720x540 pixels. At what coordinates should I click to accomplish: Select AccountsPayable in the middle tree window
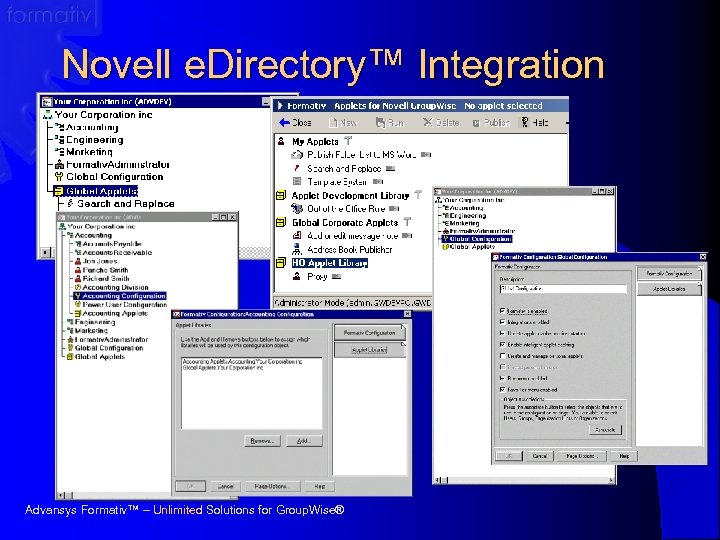click(x=112, y=244)
